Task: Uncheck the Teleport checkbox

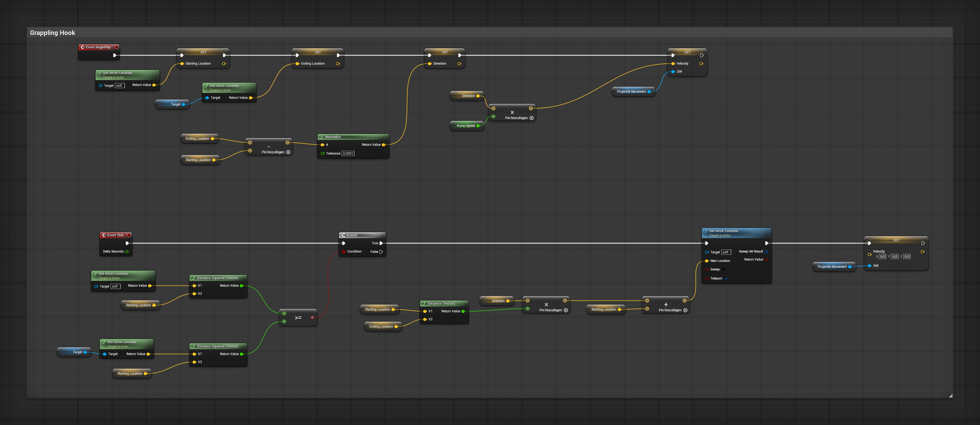Action: coord(726,278)
